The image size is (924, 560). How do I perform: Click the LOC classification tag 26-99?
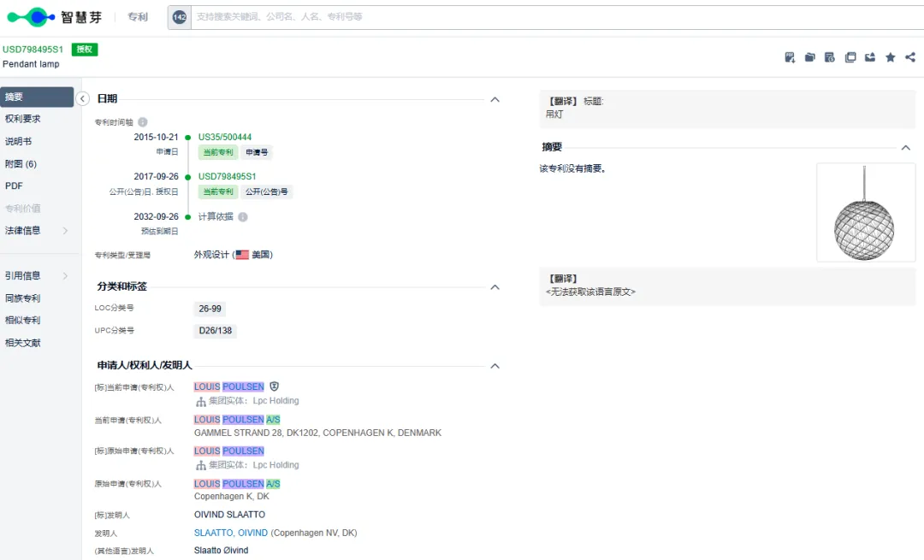[210, 309]
